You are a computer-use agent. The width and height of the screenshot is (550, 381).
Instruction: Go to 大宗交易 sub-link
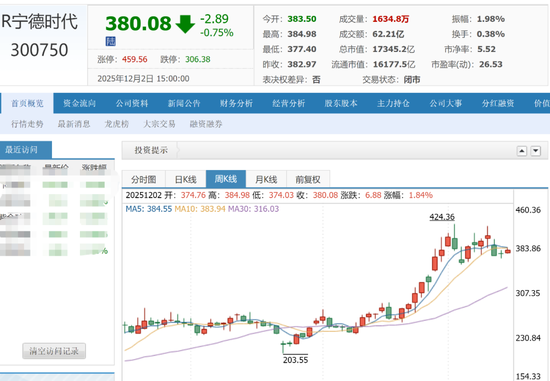point(159,124)
